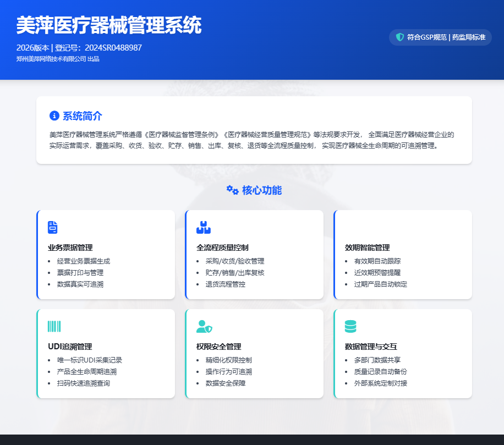Click the 退货流程管控 list item
Viewport: 504px width, 445px height.
click(x=225, y=284)
